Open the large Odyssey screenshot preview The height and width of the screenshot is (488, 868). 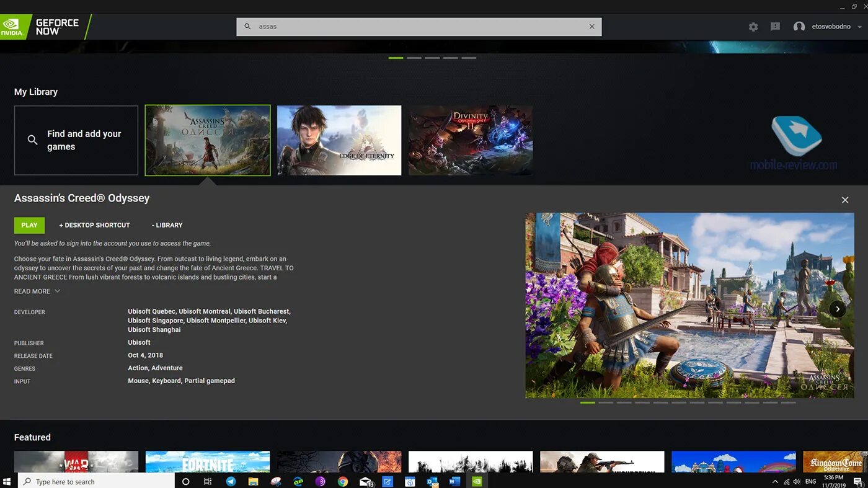[689, 306]
